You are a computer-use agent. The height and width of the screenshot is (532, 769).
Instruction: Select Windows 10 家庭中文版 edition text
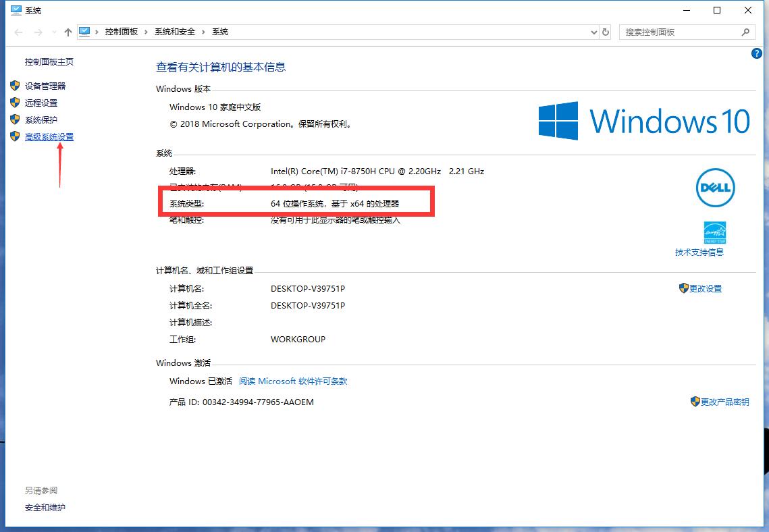[x=215, y=107]
